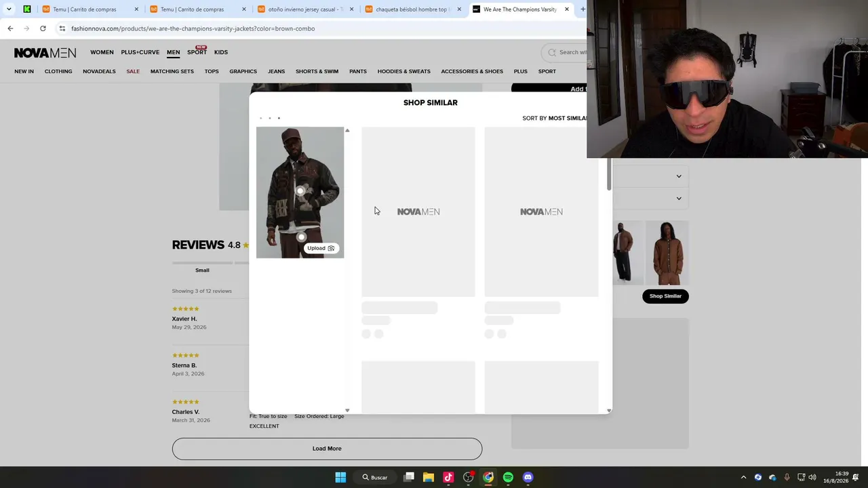Open the top Sport section marked New
The height and width of the screenshot is (488, 868).
(197, 52)
